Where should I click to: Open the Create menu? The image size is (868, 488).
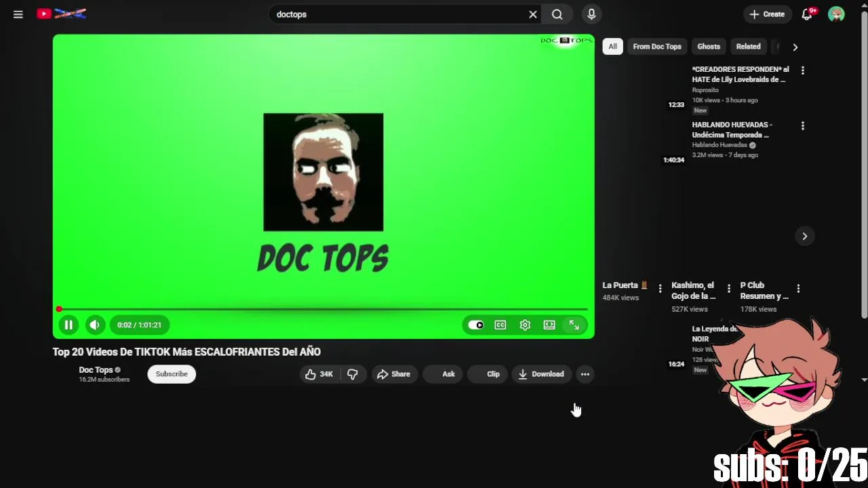(x=767, y=14)
